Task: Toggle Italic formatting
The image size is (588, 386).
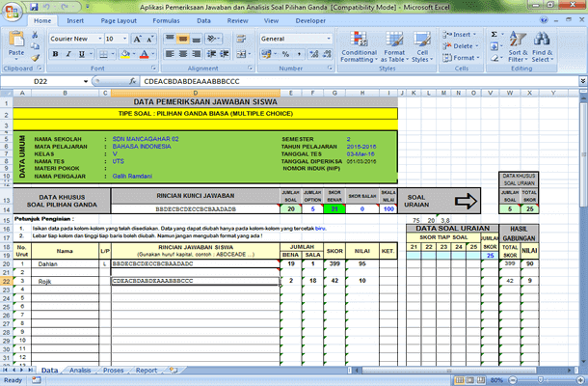Action: (68, 54)
